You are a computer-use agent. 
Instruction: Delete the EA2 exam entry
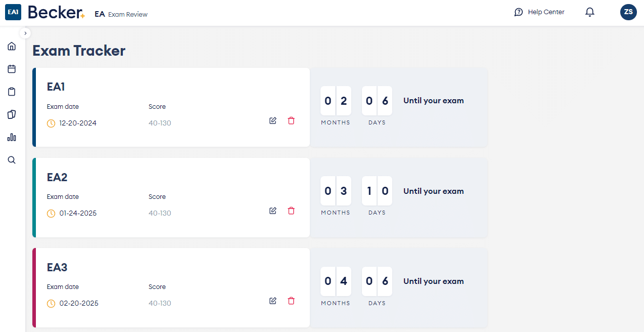point(291,211)
